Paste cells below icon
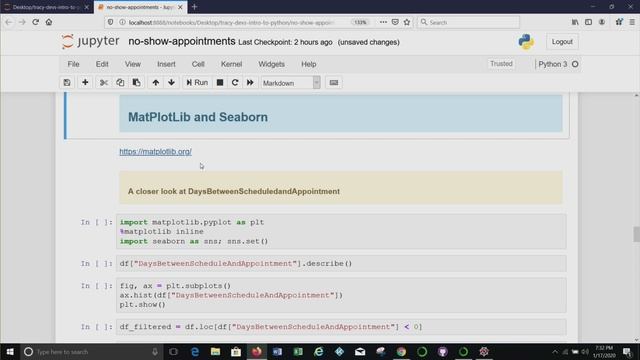The width and height of the screenshot is (640, 360). coord(136,82)
